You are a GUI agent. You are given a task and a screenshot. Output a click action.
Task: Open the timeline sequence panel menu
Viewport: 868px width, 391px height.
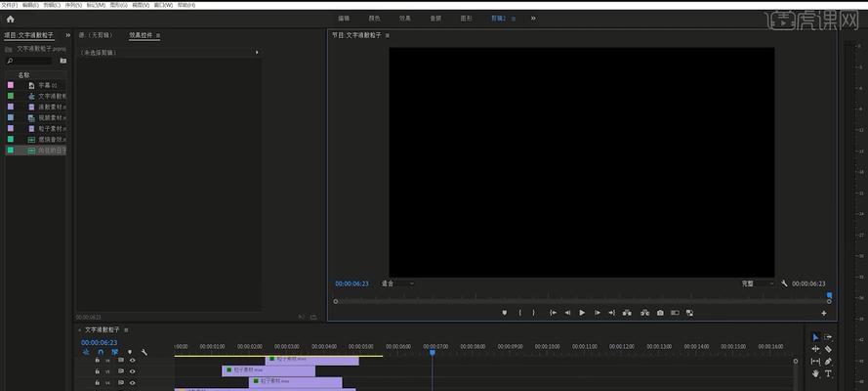click(x=126, y=329)
